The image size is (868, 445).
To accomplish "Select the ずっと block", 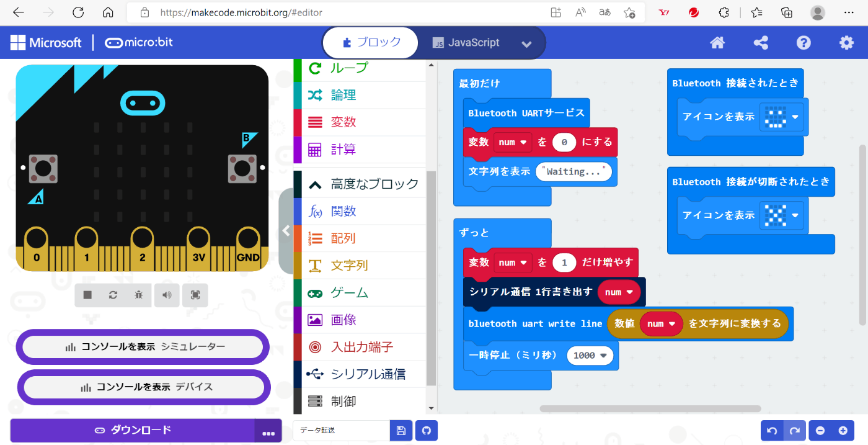I will click(474, 233).
